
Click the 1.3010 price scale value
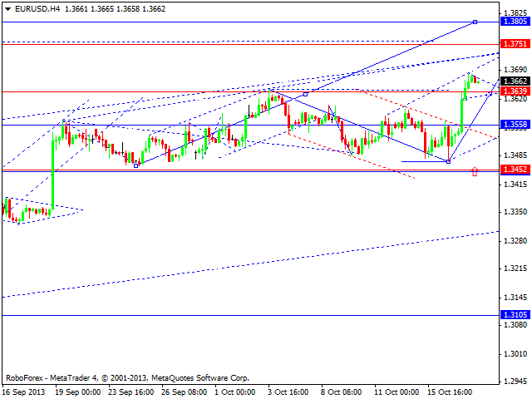coord(515,354)
